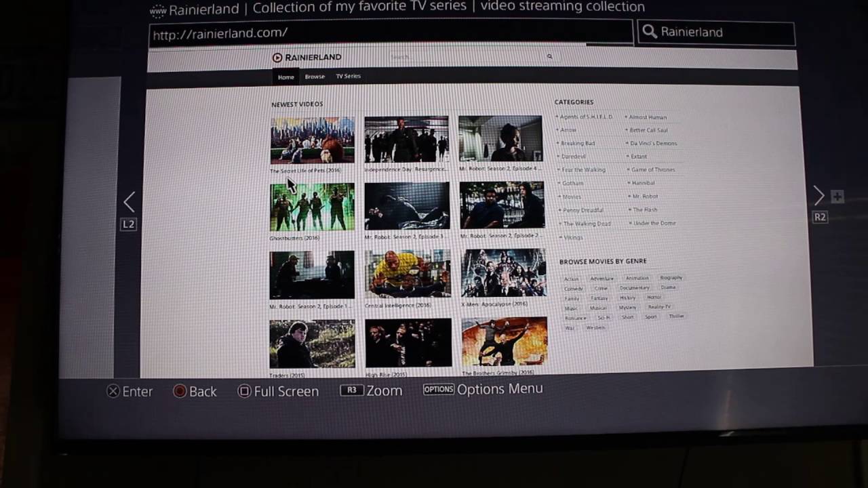Select the Home tab on the site navigation
868x488 pixels.
pos(285,77)
